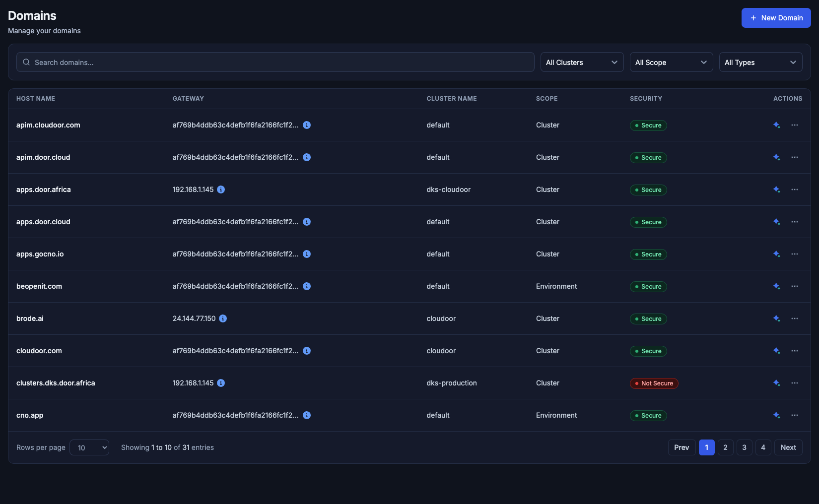Click the sparkle AI icon for apim.cloudoor.com
Viewport: 819px width, 504px height.
pos(777,125)
